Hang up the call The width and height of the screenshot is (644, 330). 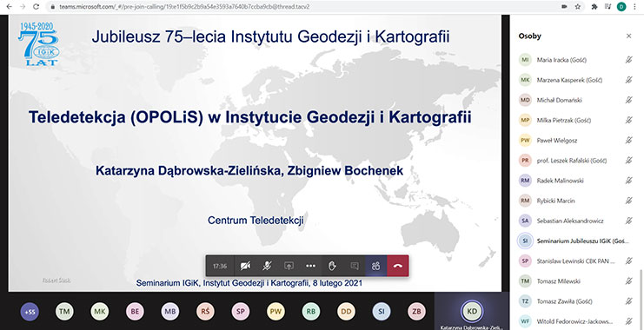coord(398,266)
